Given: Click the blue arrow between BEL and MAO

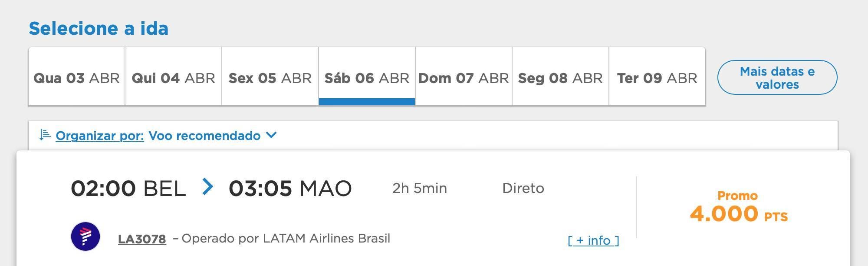Looking at the screenshot, I should coord(208,187).
